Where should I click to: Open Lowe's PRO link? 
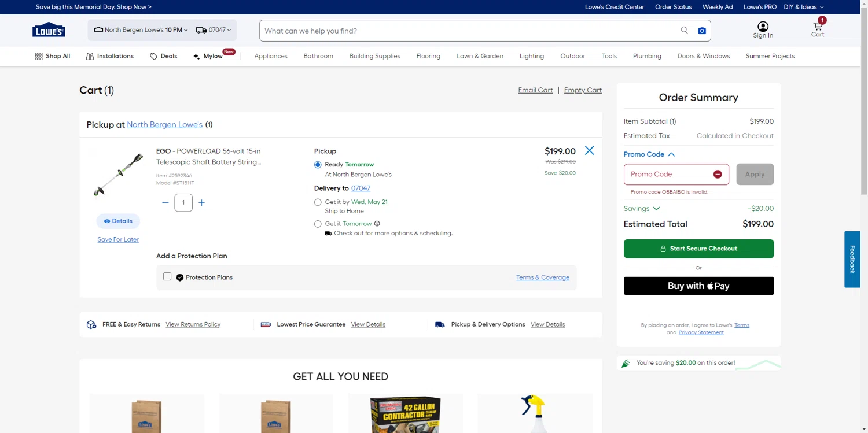[x=760, y=7]
